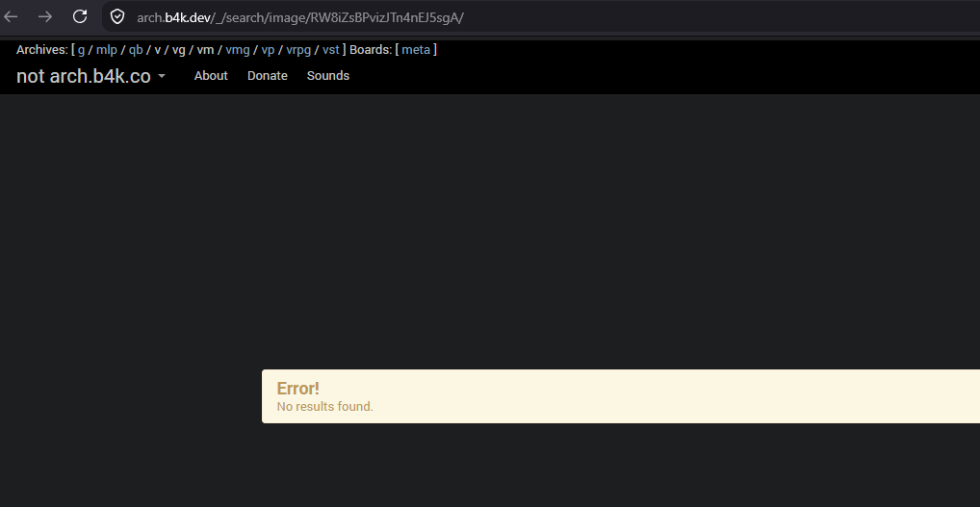Open the About page
Image resolution: width=980 pixels, height=507 pixels.
coord(211,76)
